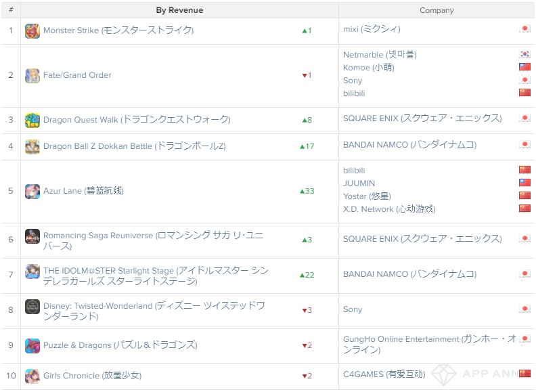The height and width of the screenshot is (392, 536).
Task: Click the # rank column header
Action: click(11, 10)
